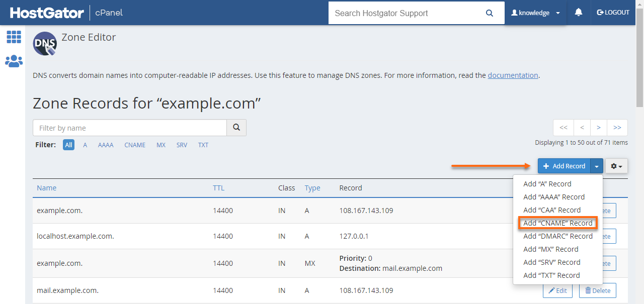The image size is (644, 304).
Task: Open the gear settings dropdown
Action: (x=616, y=166)
